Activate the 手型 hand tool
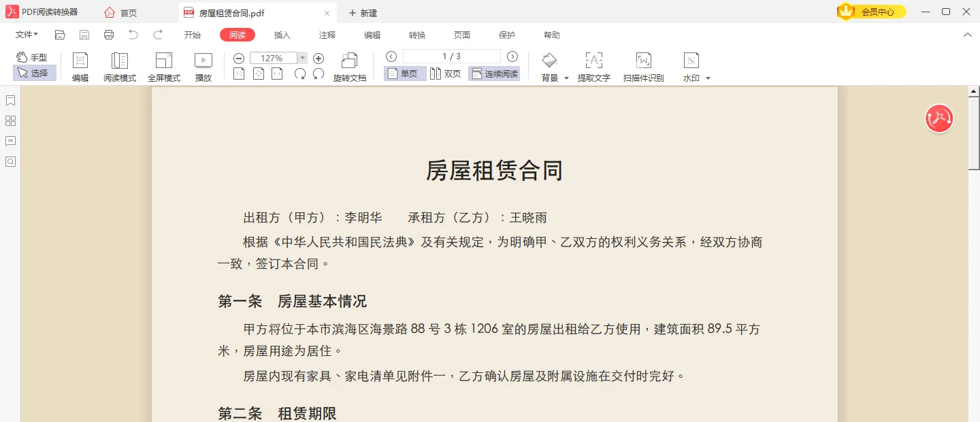Screen dimensions: 980x422 click(x=33, y=57)
